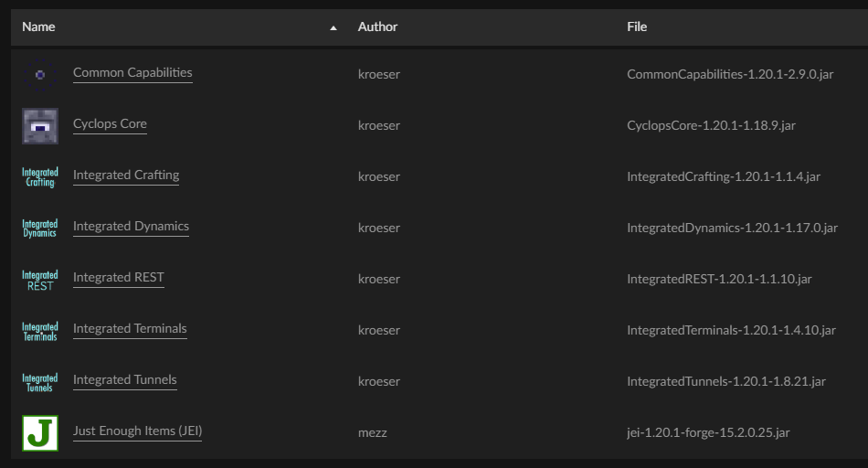The width and height of the screenshot is (868, 468).
Task: Click author mezz in JEI row
Action: pos(373,432)
